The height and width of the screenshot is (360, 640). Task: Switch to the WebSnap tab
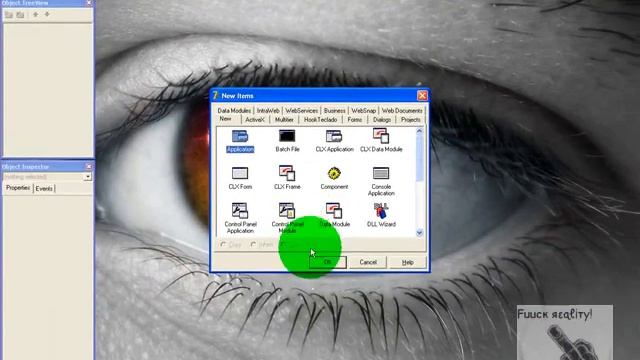(x=363, y=111)
